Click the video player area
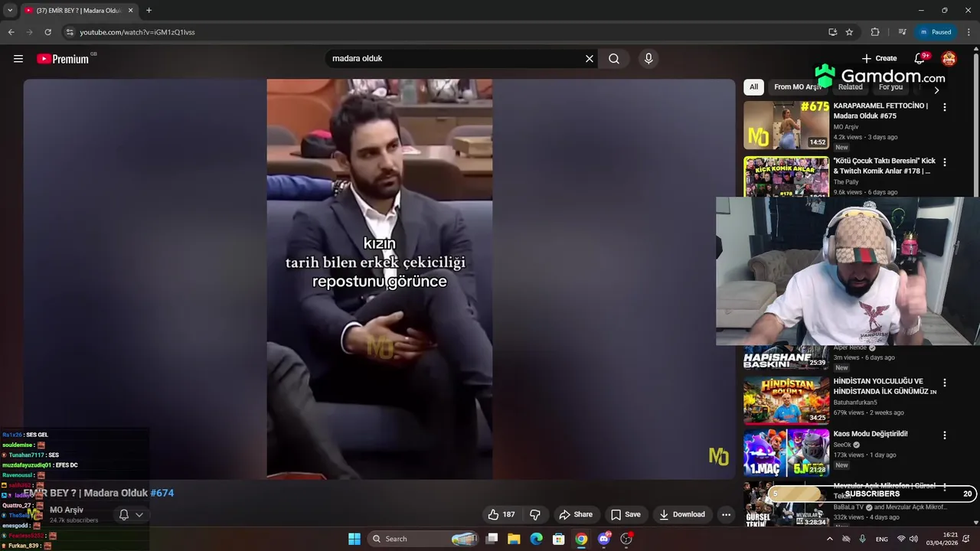980x551 pixels. pyautogui.click(x=379, y=279)
